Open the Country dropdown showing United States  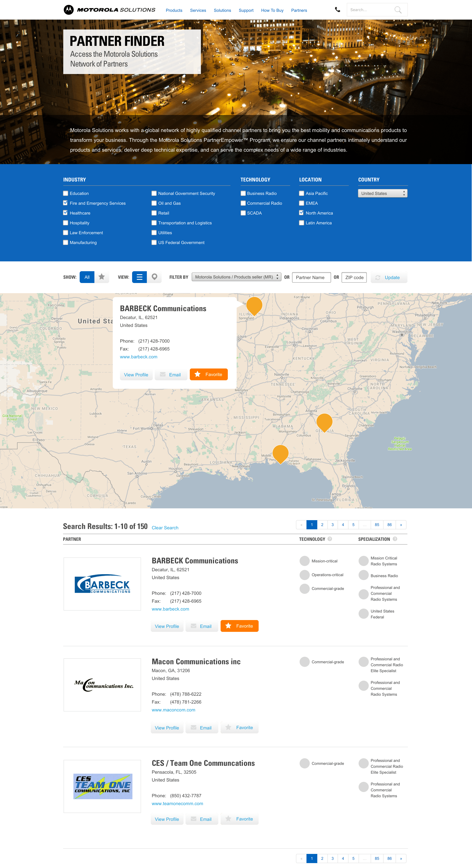(383, 193)
